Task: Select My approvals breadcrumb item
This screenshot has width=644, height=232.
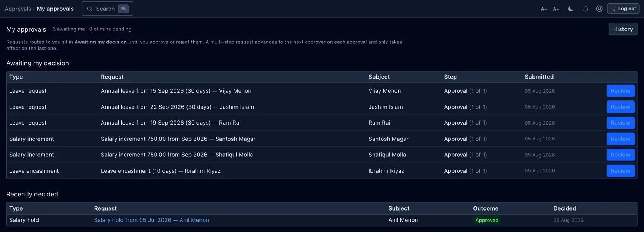Action: tap(55, 9)
